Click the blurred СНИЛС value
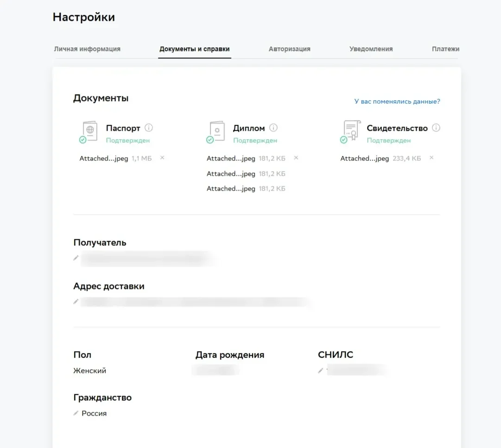501x448 pixels. 356,370
